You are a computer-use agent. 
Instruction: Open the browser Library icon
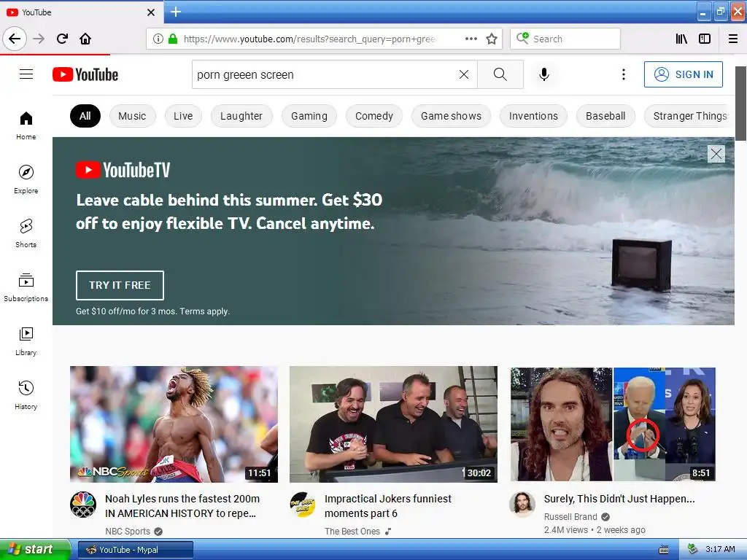(681, 39)
